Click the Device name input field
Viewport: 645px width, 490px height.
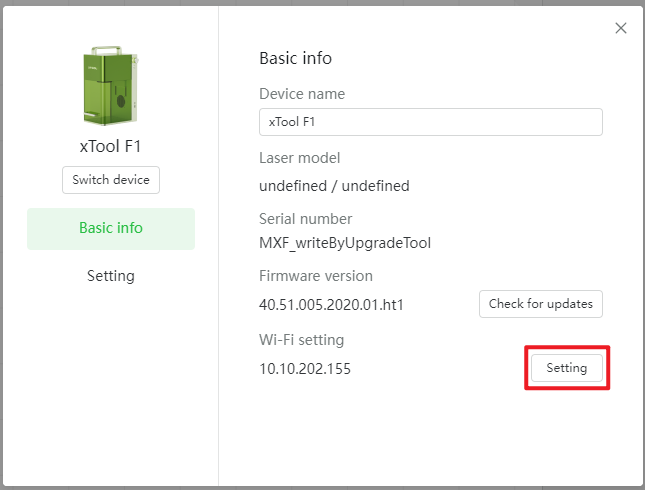[x=431, y=122]
